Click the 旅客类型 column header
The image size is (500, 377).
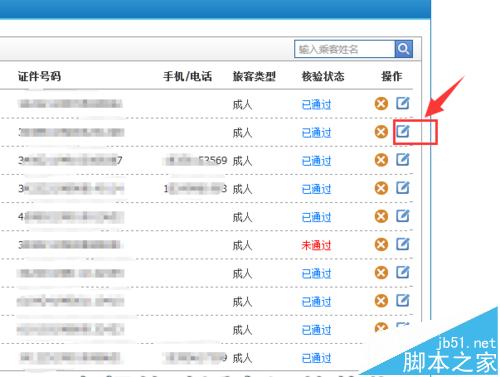pos(254,76)
